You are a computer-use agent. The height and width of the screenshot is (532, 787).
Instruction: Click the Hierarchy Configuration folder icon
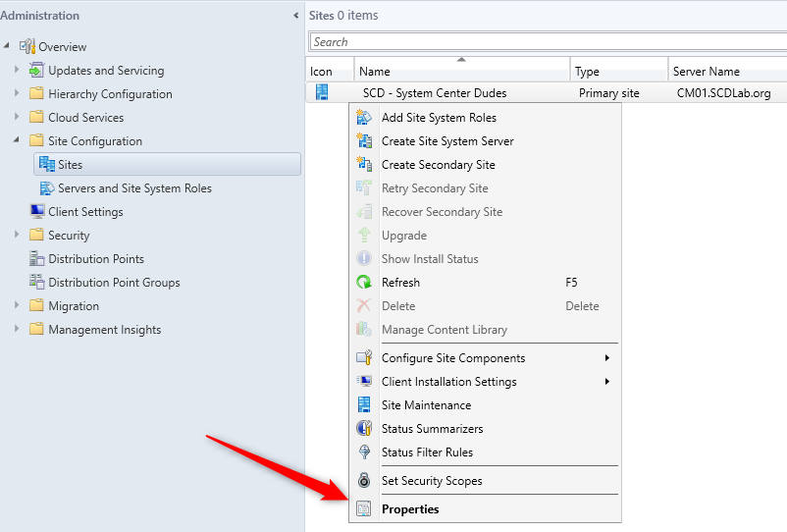[x=36, y=93]
